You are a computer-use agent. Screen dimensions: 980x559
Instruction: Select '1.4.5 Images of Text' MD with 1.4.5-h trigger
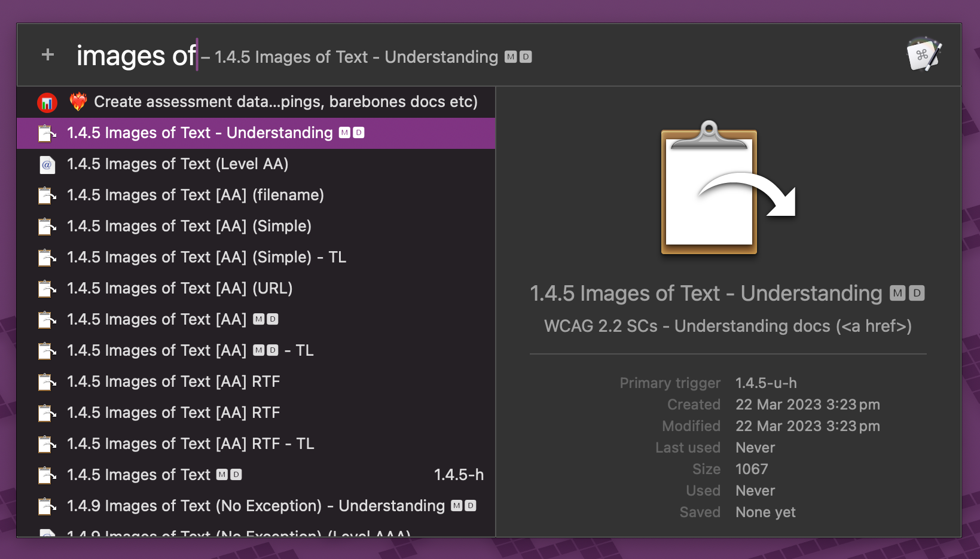[x=256, y=475]
